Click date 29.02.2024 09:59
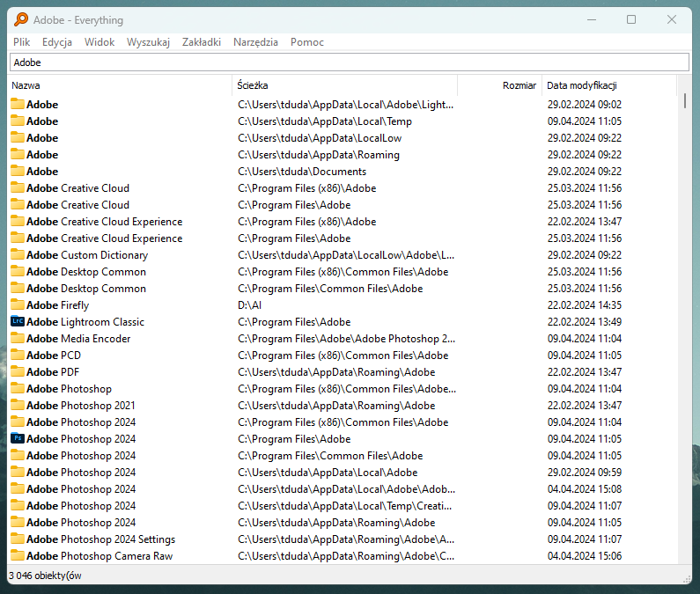 click(585, 473)
